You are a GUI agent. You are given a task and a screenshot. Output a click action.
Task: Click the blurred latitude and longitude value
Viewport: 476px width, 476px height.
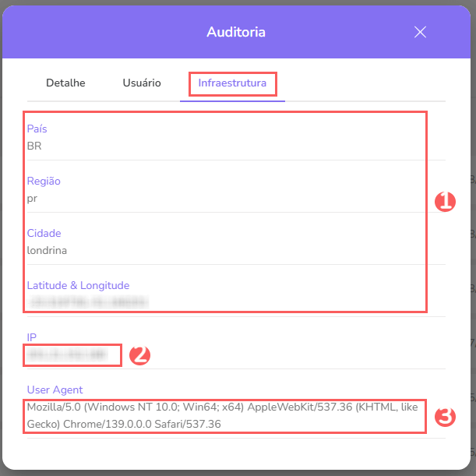pyautogui.click(x=88, y=301)
